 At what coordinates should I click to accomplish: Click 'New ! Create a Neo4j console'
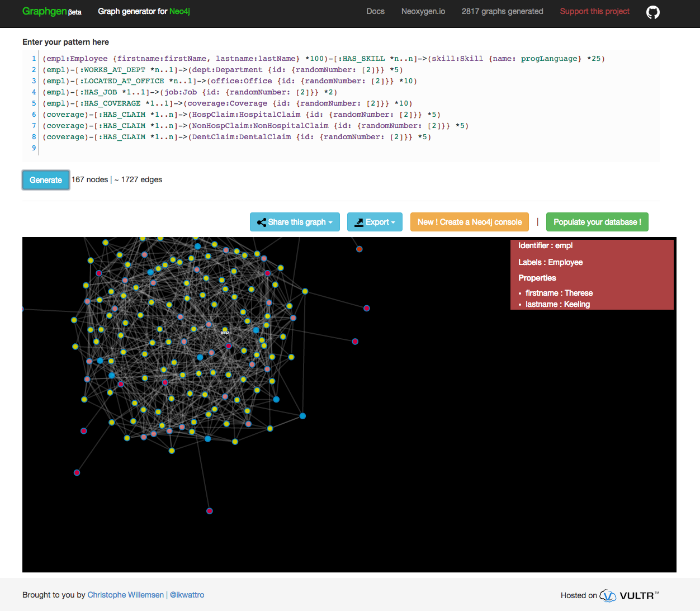click(x=469, y=222)
